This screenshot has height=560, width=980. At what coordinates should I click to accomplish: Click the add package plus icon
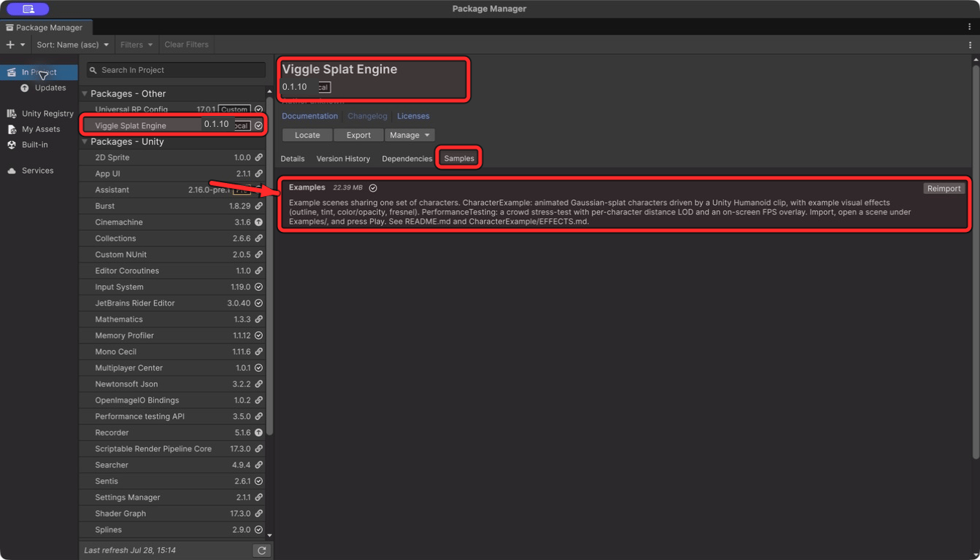10,44
